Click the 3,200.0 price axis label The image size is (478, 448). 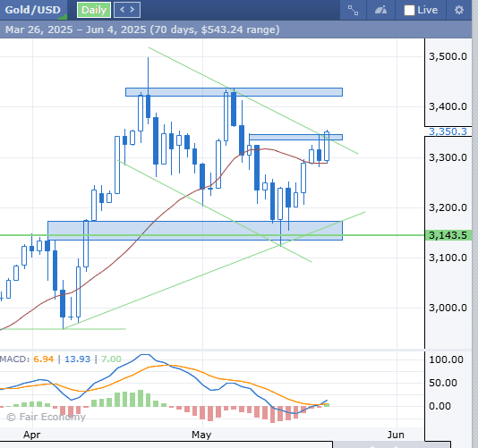pyautogui.click(x=448, y=207)
